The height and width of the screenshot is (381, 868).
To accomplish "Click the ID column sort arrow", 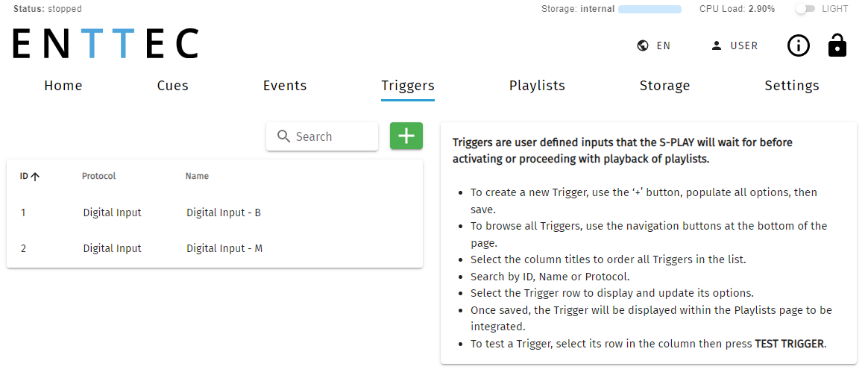I will [36, 177].
